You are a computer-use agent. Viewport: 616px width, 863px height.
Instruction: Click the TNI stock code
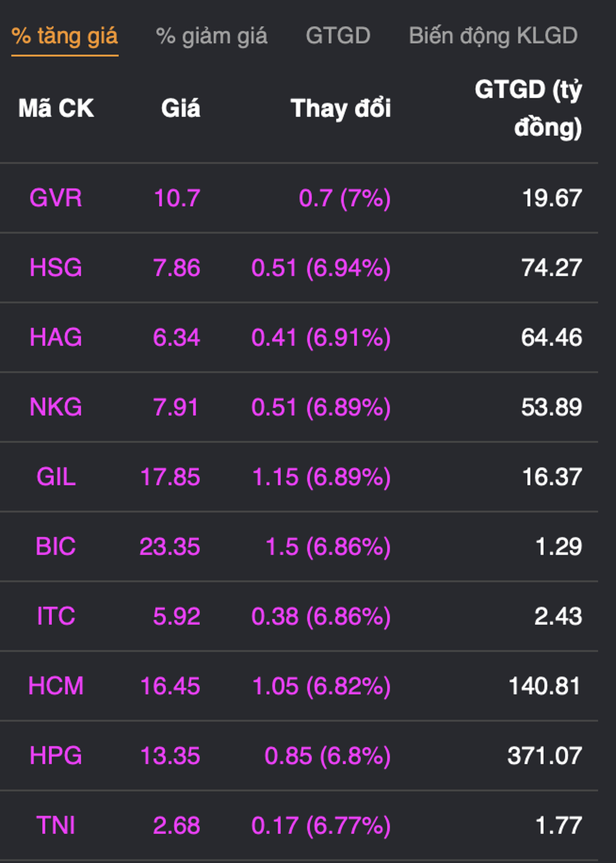tap(56, 826)
